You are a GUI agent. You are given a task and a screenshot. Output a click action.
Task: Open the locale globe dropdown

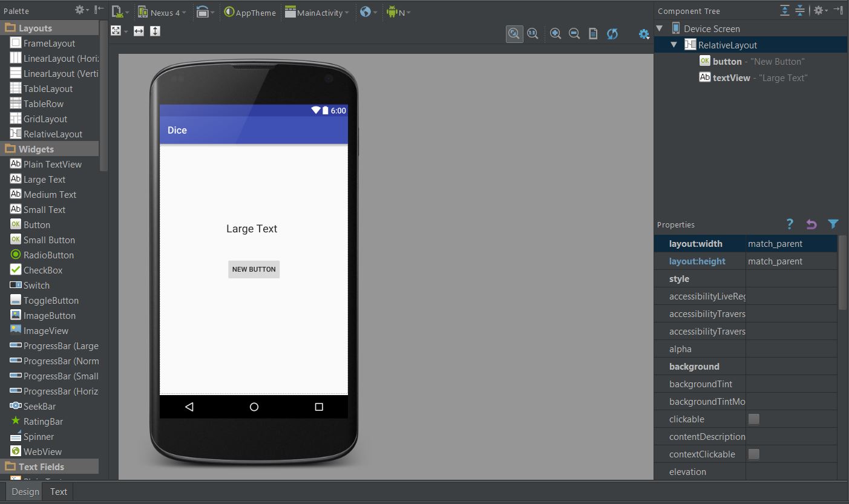tap(368, 12)
